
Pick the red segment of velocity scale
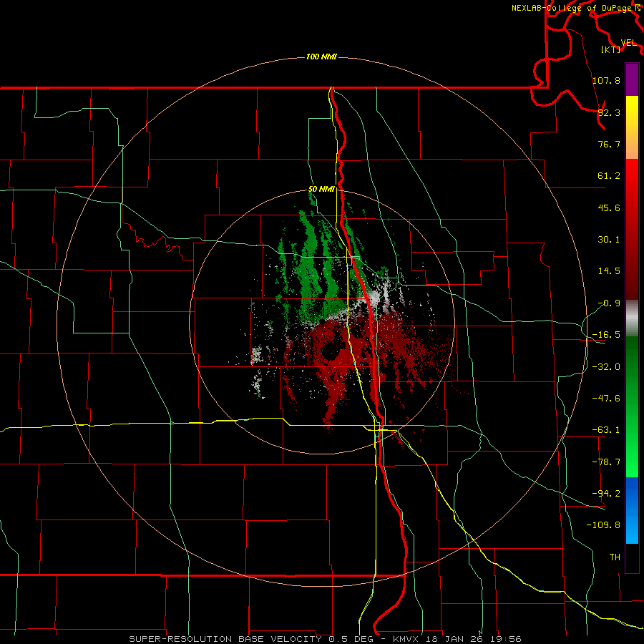click(632, 229)
